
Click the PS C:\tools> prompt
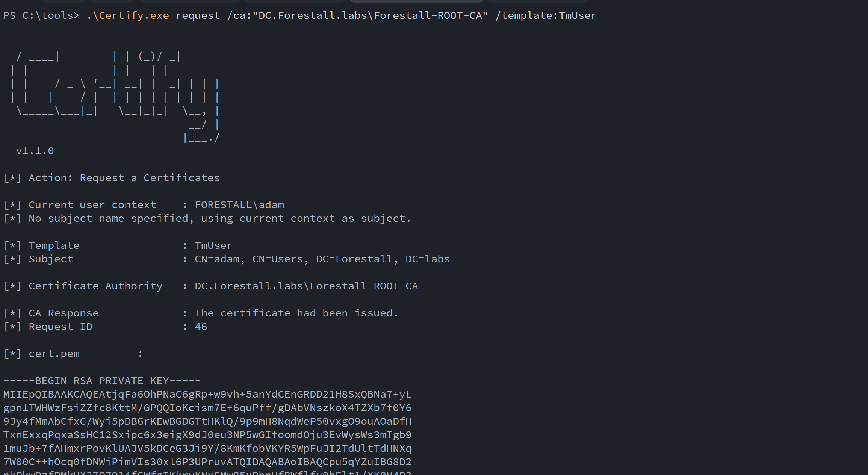point(41,15)
